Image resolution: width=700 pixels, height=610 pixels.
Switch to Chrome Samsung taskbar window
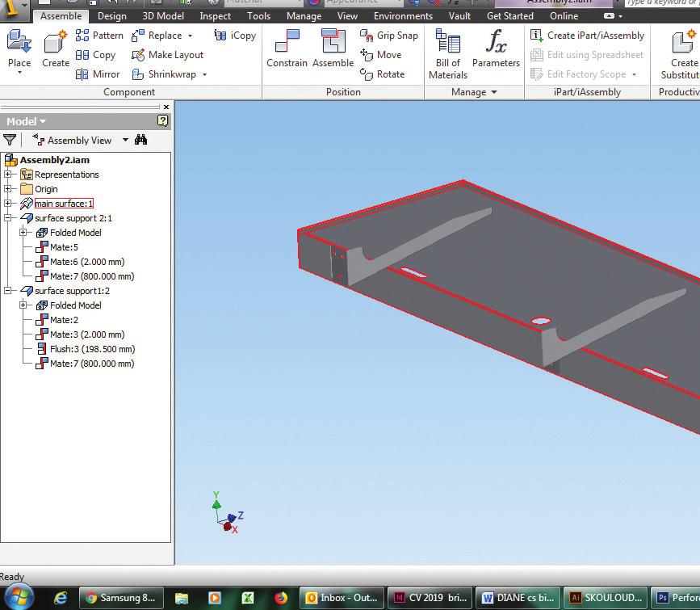(x=121, y=598)
